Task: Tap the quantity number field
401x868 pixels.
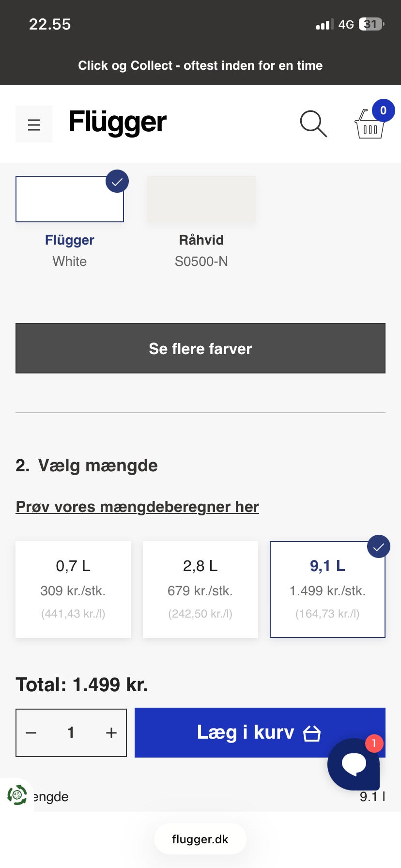Action: click(x=71, y=733)
